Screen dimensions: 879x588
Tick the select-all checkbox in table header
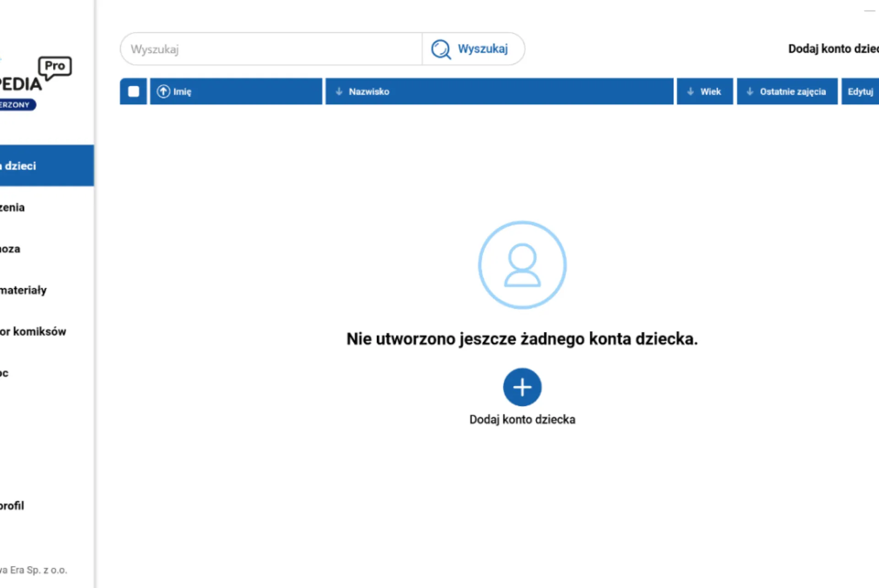134,92
